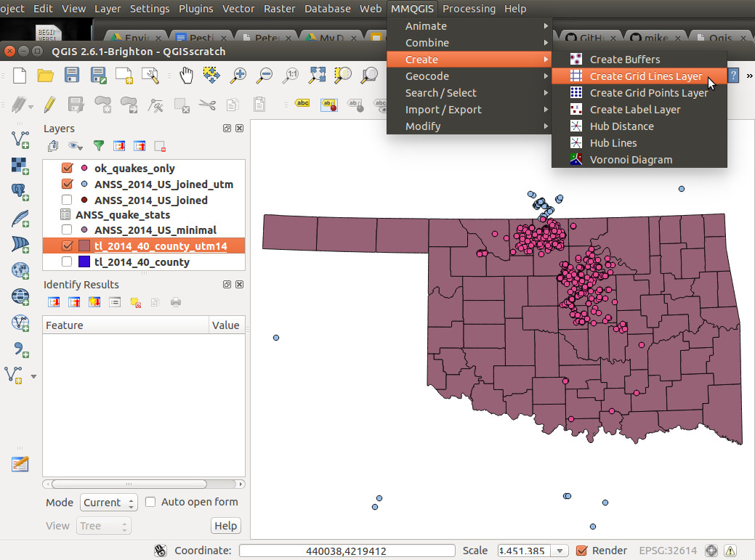
Task: Click the filter legend funnel icon
Action: [x=99, y=146]
